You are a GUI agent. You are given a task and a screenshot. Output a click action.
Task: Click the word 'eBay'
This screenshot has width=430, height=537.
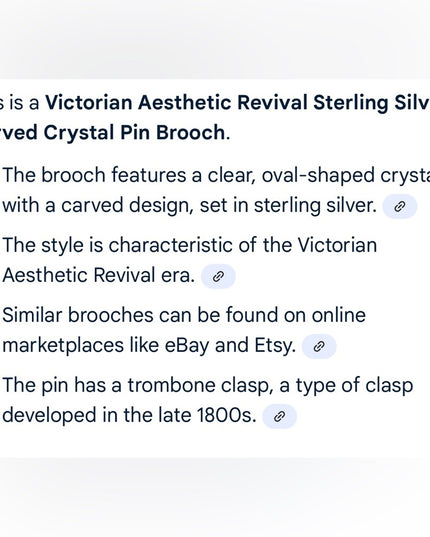click(x=187, y=345)
